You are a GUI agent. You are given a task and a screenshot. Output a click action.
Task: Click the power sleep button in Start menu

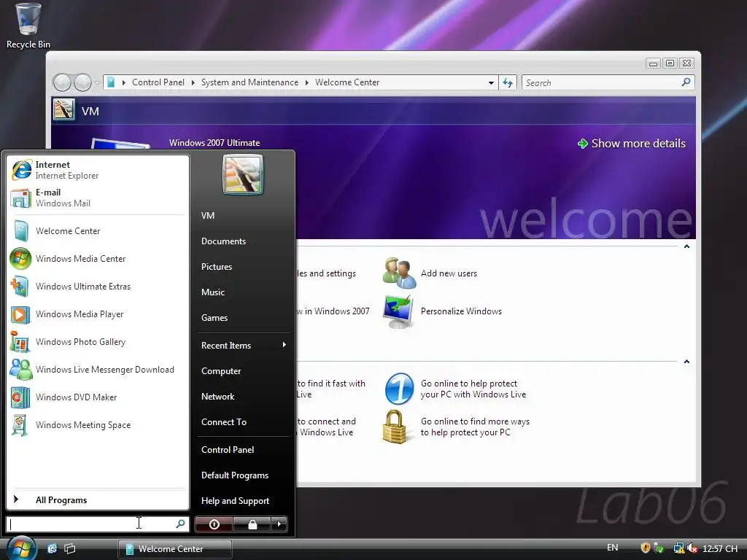214,524
